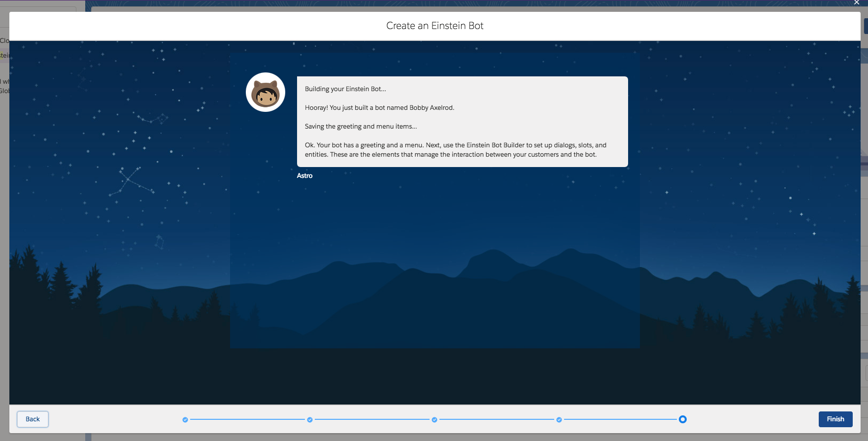Select the fourth completed progress step
Viewport: 868px width, 441px height.
(x=559, y=420)
